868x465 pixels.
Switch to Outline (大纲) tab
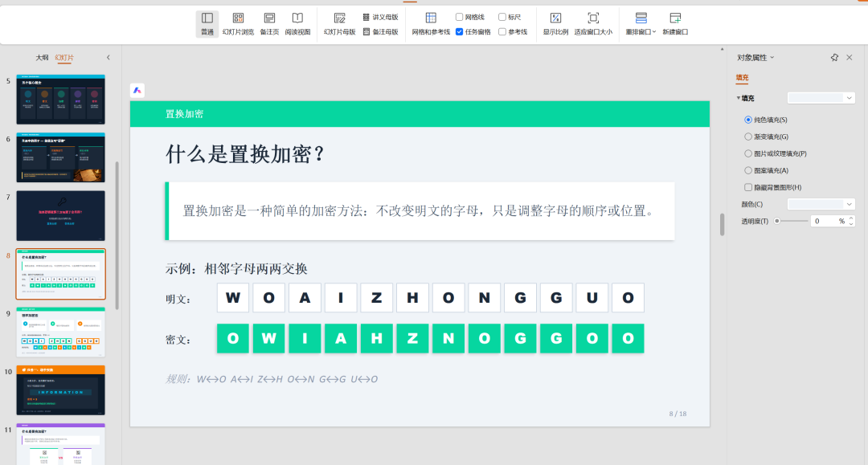tap(42, 58)
